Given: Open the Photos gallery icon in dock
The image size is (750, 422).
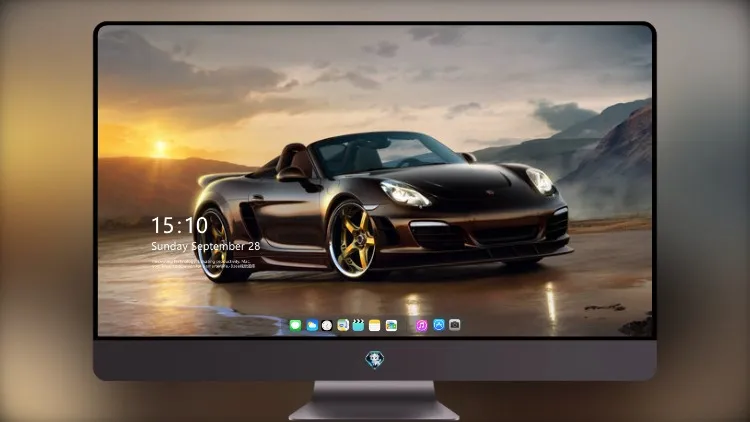Looking at the screenshot, I should click(x=391, y=325).
